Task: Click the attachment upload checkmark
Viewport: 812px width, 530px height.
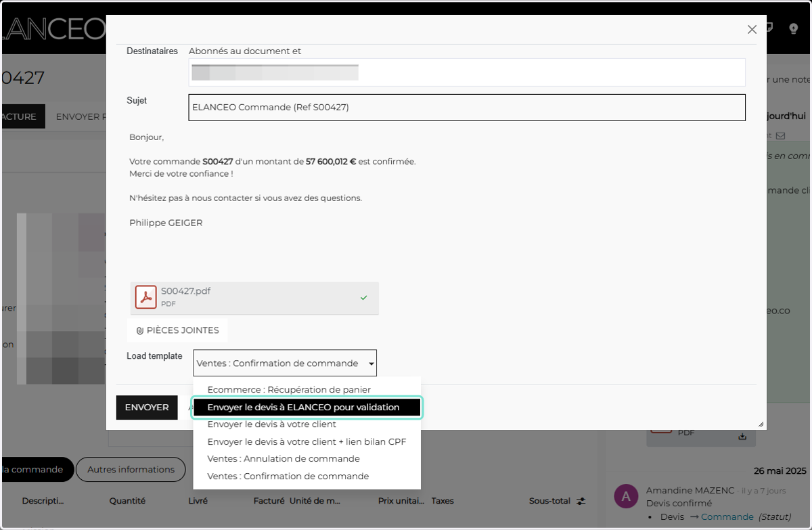Action: [x=364, y=298]
